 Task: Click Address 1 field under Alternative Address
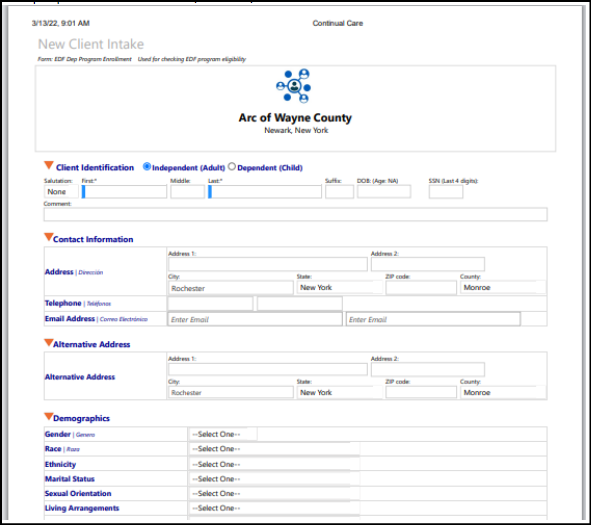pyautogui.click(x=268, y=369)
